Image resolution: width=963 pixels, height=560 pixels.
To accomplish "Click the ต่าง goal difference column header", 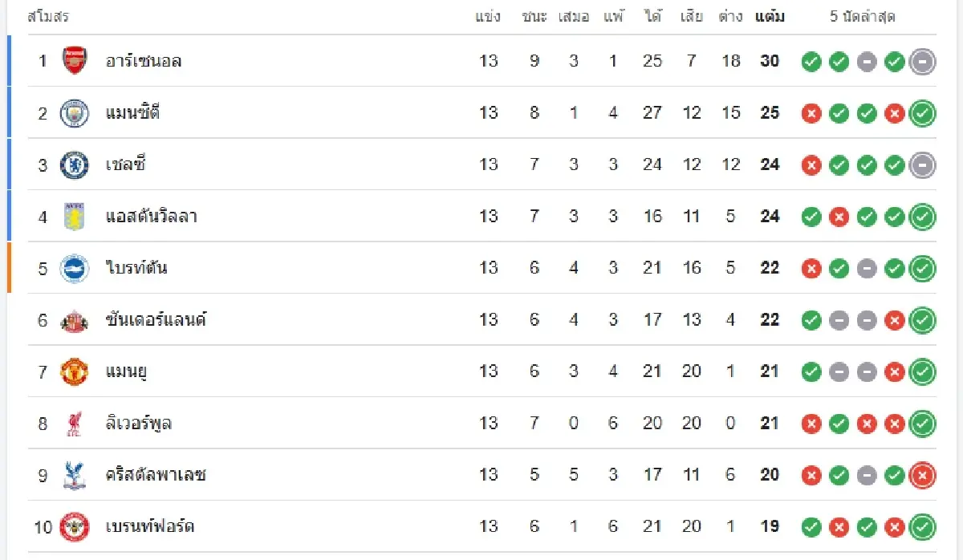I will pyautogui.click(x=730, y=16).
